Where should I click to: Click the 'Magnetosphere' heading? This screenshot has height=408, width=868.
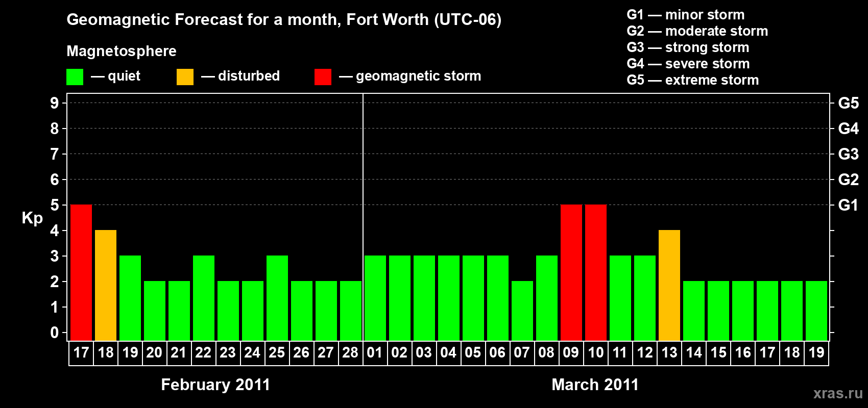coord(122,51)
